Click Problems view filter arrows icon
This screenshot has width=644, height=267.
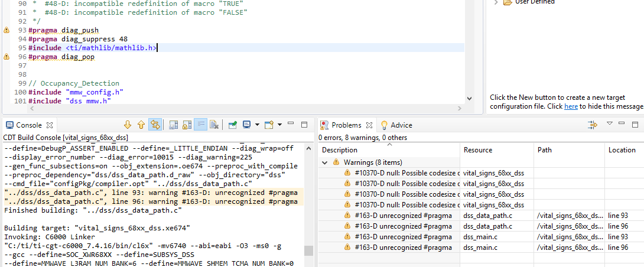pos(592,125)
